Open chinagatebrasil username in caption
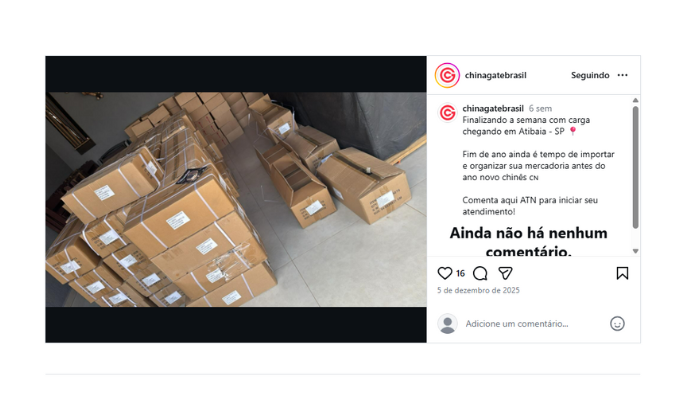700x400 pixels. (x=493, y=108)
